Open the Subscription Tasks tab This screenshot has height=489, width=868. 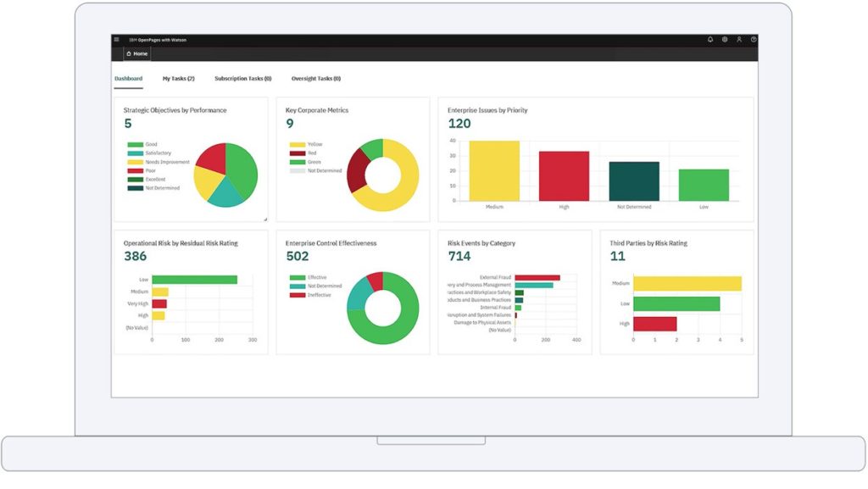[242, 77]
